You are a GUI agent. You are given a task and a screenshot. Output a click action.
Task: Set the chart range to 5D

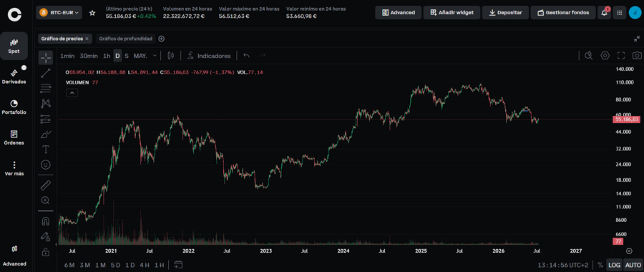click(x=115, y=265)
